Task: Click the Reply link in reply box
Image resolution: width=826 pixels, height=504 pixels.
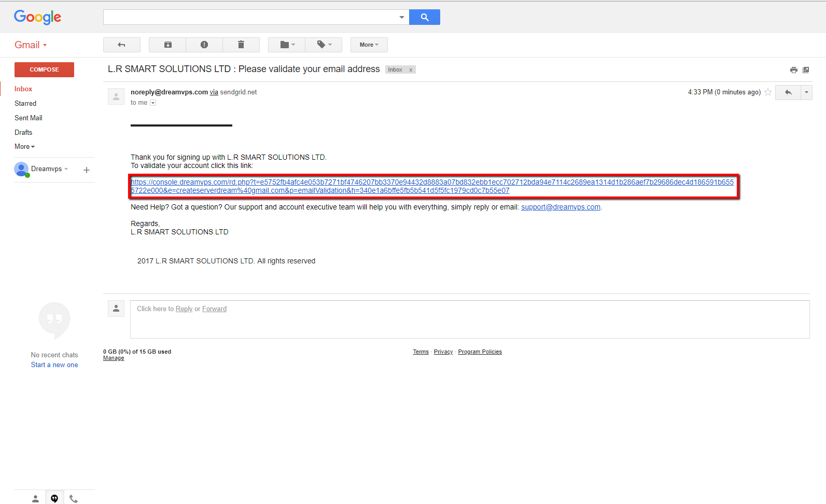Action: coord(184,309)
